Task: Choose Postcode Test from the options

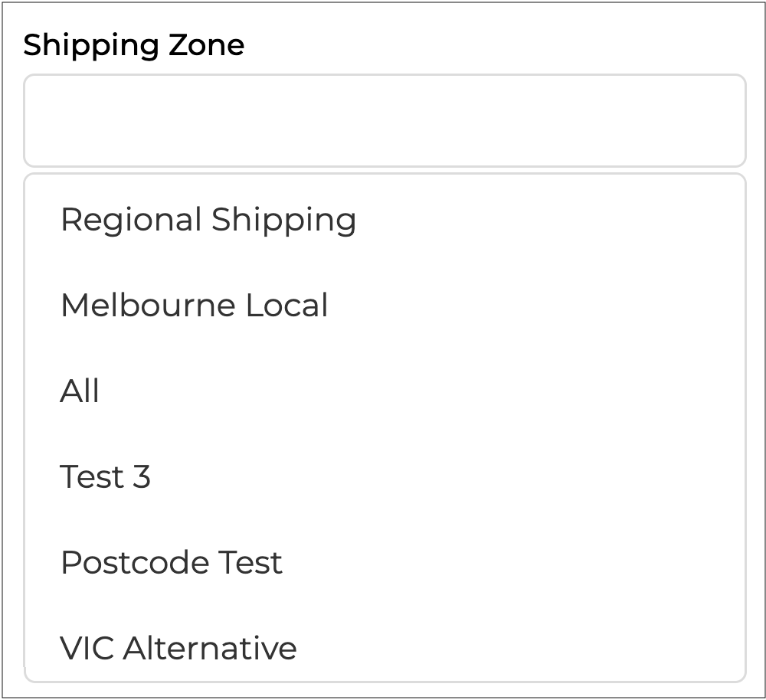Action: (x=171, y=563)
